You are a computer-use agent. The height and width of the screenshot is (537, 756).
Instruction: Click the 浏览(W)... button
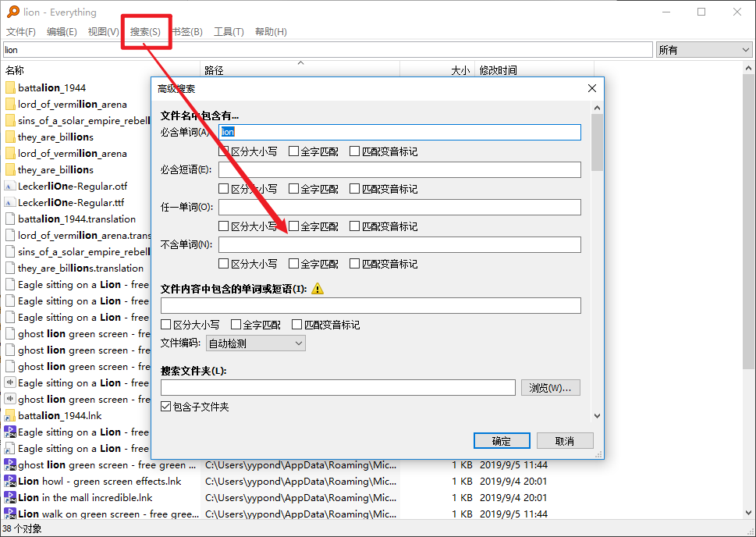550,388
